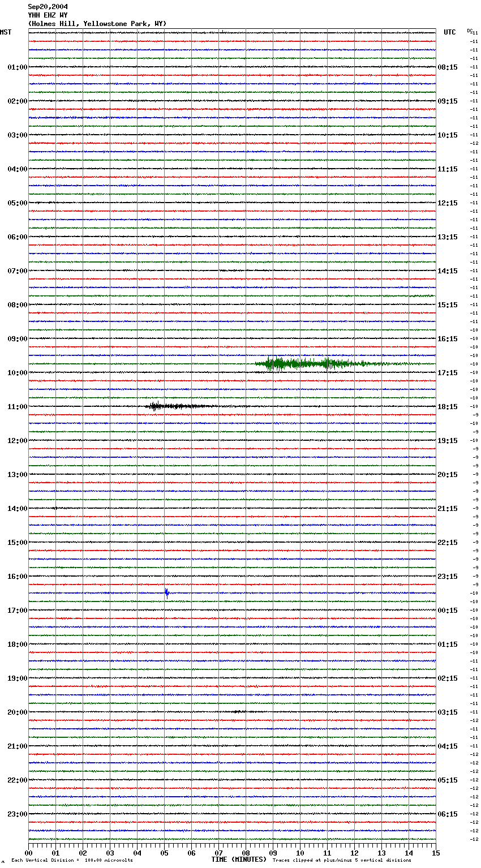The width and height of the screenshot is (481, 868).
Task: Click the date header 'Sep20,2004'
Action: (x=48, y=7)
